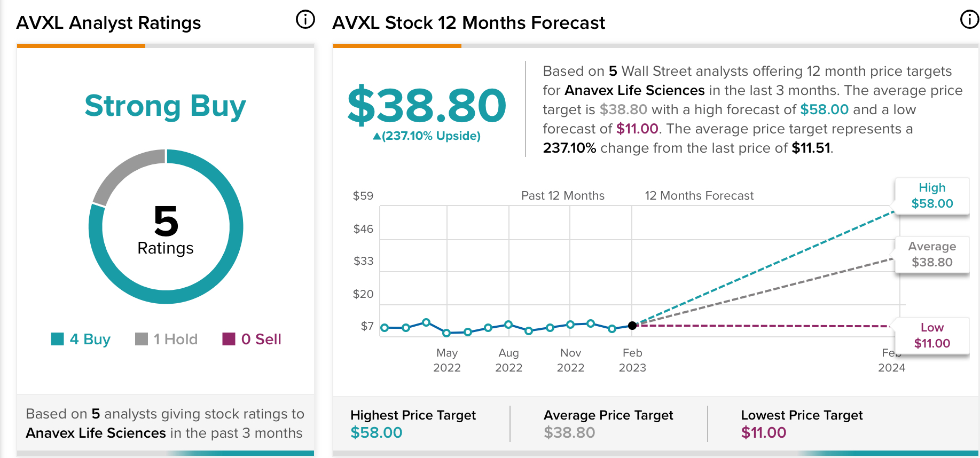Click the gray 1 Hold legend square

point(142,339)
